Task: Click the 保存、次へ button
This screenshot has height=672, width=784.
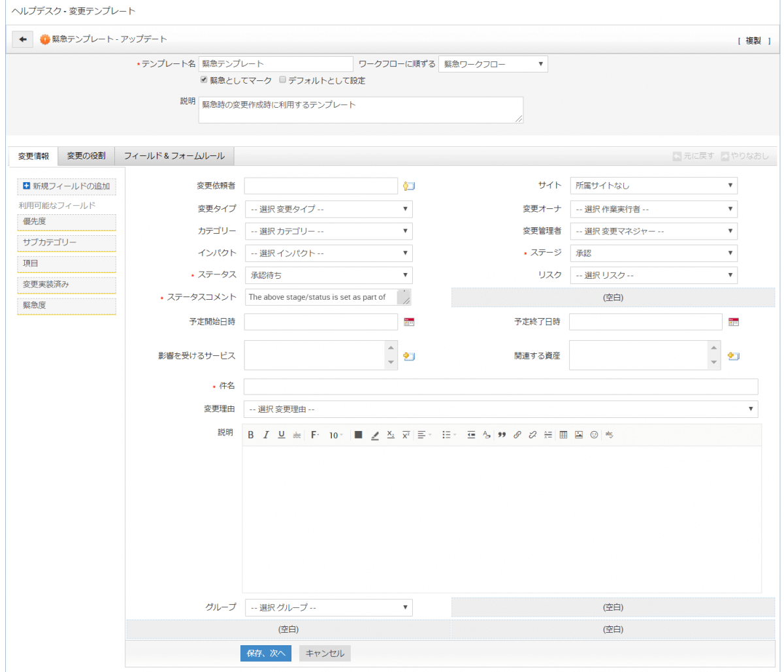Action: [266, 653]
